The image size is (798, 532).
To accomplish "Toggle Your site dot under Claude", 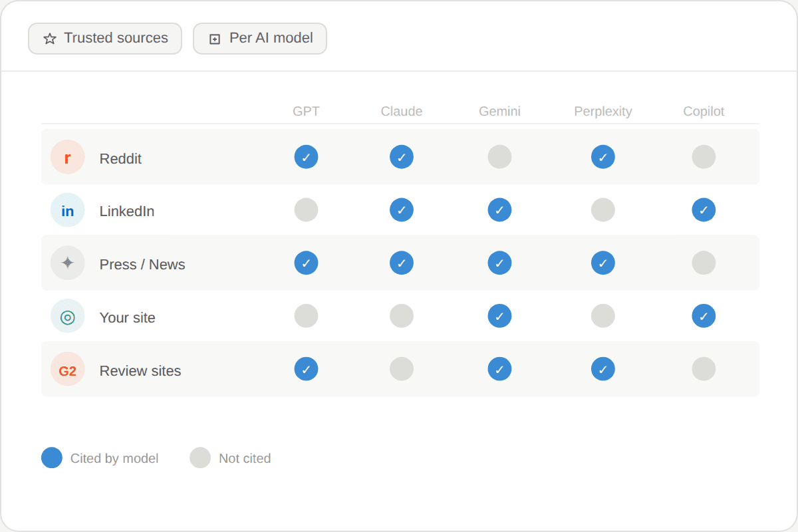I will (402, 316).
